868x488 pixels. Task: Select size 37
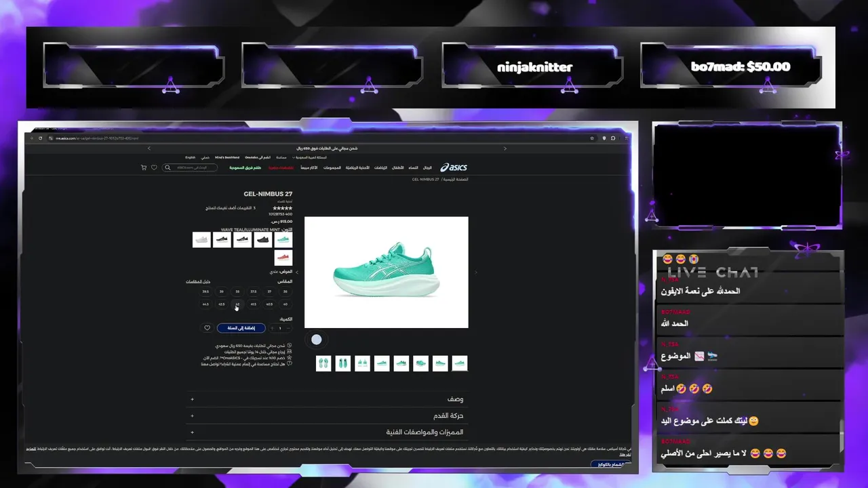[269, 291]
